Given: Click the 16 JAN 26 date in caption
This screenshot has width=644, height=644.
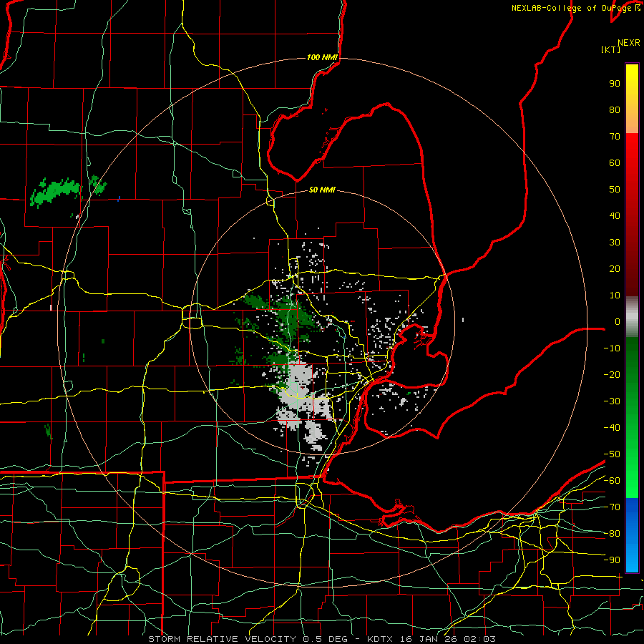Looking at the screenshot, I should tap(429, 639).
